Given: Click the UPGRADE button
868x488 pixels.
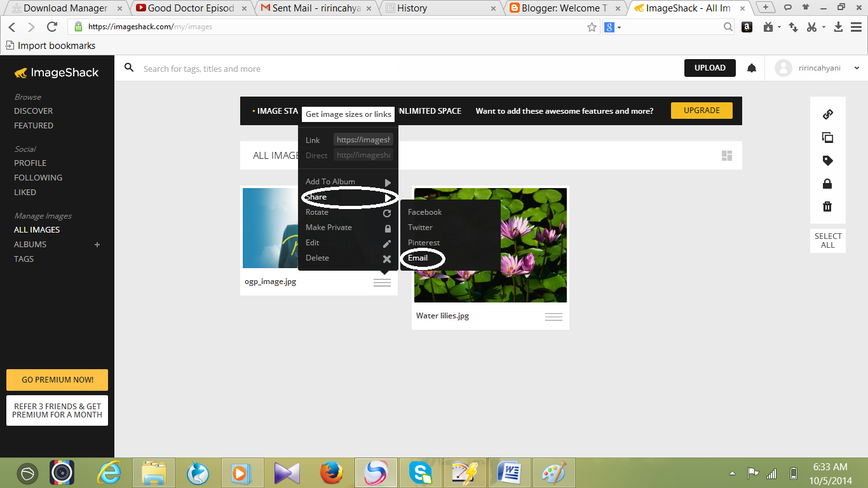Looking at the screenshot, I should (702, 111).
